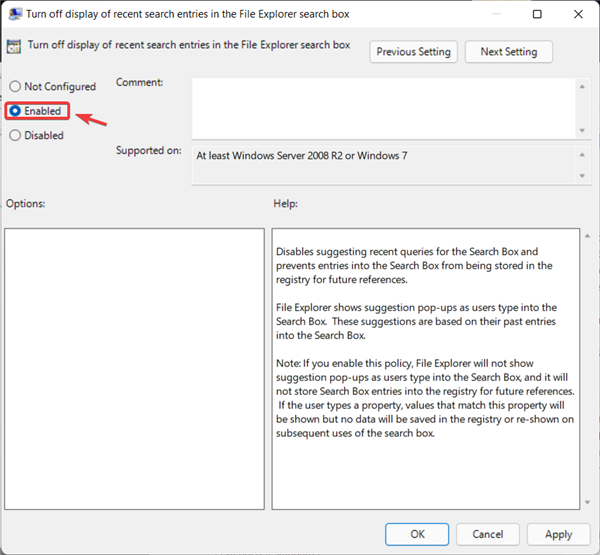Click inside the empty Options pane

(134, 368)
